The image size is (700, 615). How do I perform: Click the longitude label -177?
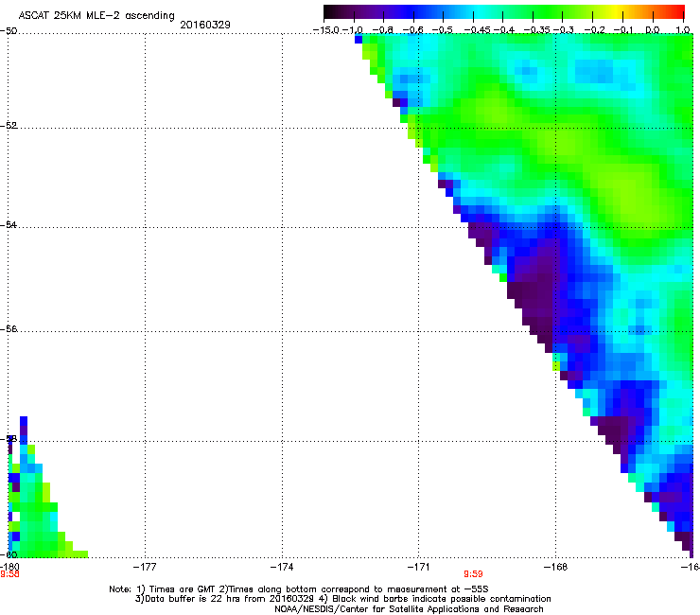click(x=145, y=567)
